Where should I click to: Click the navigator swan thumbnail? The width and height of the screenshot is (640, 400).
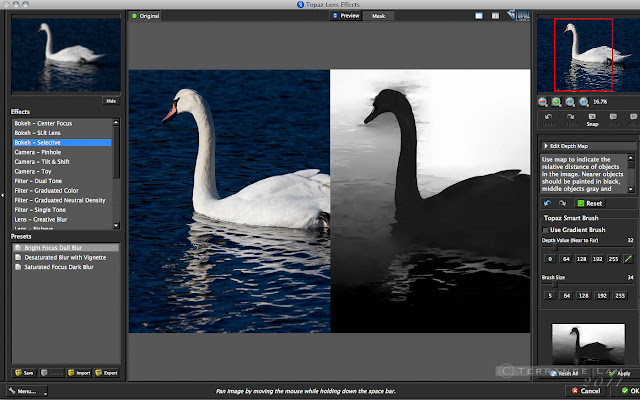(x=588, y=55)
